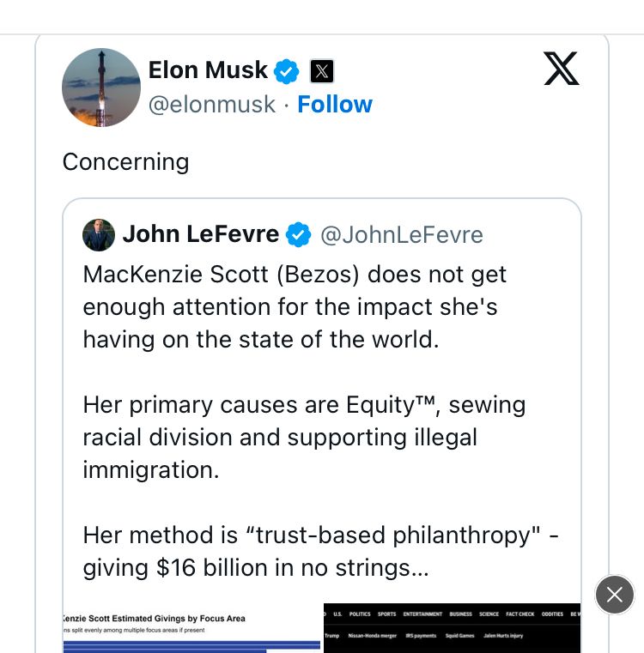The width and height of the screenshot is (644, 653).
Task: Open the John LeFevre display name
Action: 201,234
